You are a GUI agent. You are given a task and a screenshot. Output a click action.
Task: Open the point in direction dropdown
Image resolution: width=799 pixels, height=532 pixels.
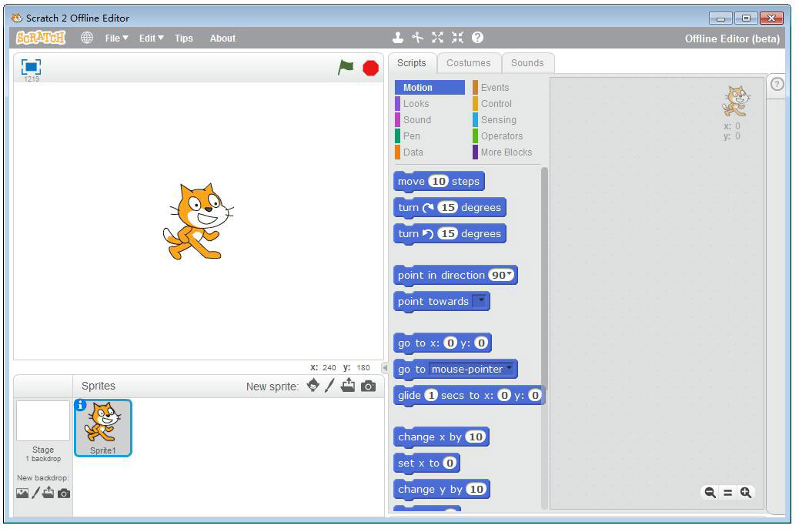509,275
